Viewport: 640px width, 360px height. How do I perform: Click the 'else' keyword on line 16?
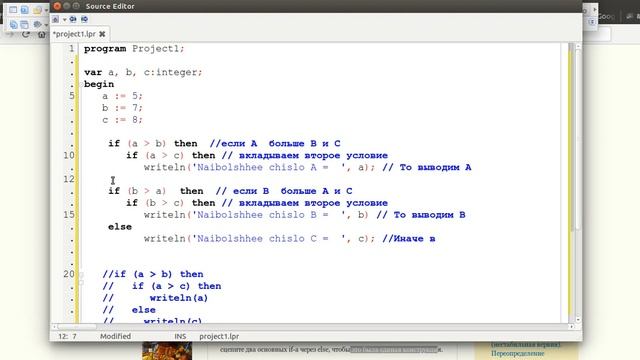tap(120, 227)
